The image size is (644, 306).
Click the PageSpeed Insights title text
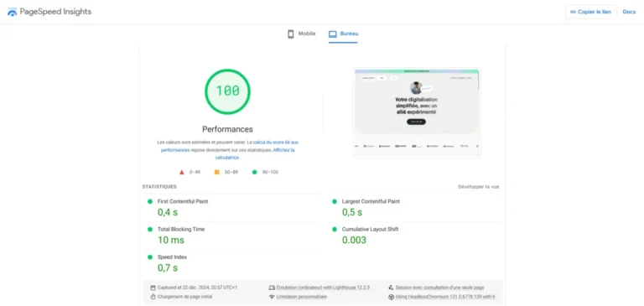55,12
